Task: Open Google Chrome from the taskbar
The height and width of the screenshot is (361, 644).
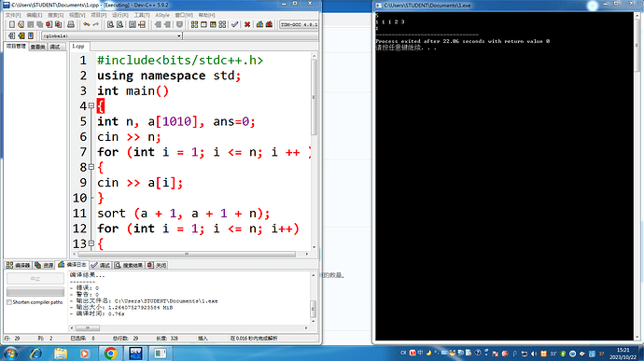Action: tap(110, 354)
